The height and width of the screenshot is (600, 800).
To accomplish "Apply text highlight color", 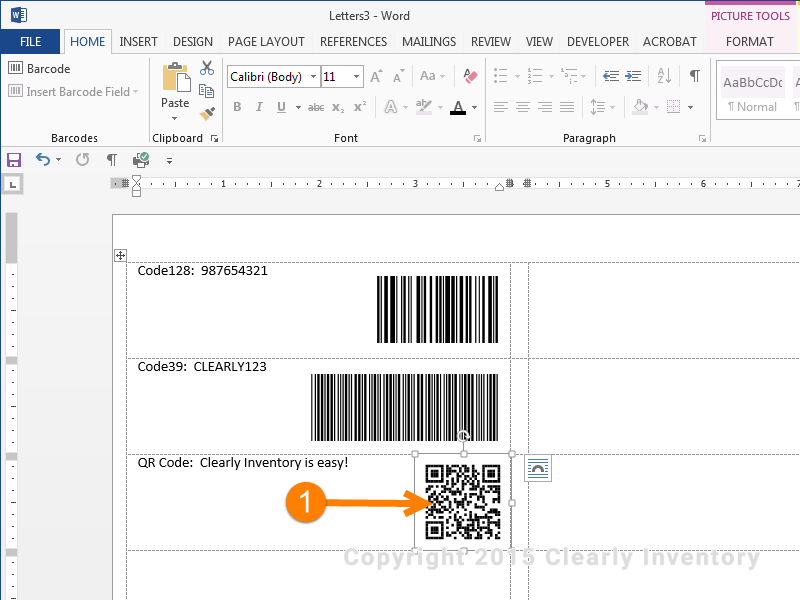I will coord(423,107).
